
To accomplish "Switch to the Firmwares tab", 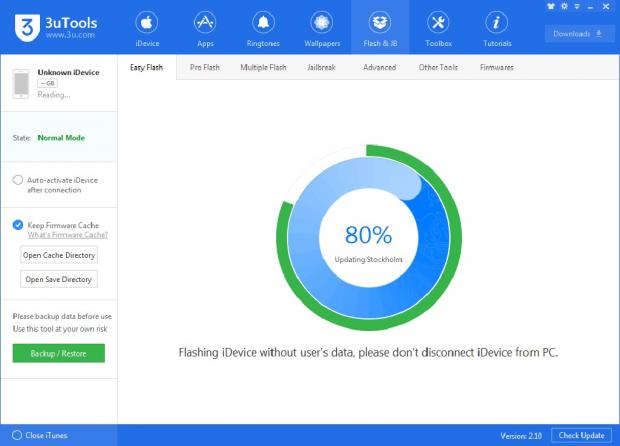I will (x=497, y=67).
